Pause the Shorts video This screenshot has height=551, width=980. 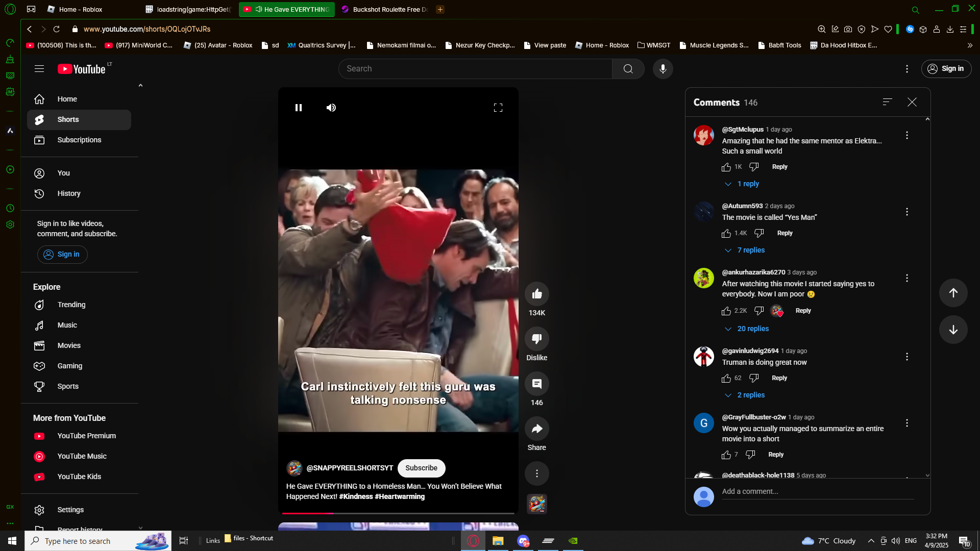pos(299,108)
